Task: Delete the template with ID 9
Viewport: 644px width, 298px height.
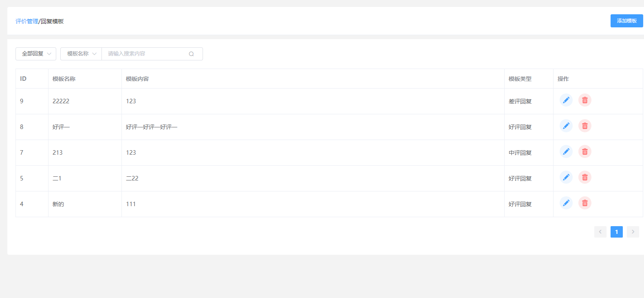Action: point(584,100)
